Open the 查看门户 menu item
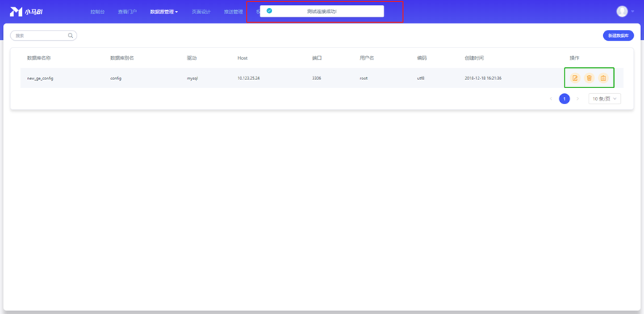 click(127, 12)
